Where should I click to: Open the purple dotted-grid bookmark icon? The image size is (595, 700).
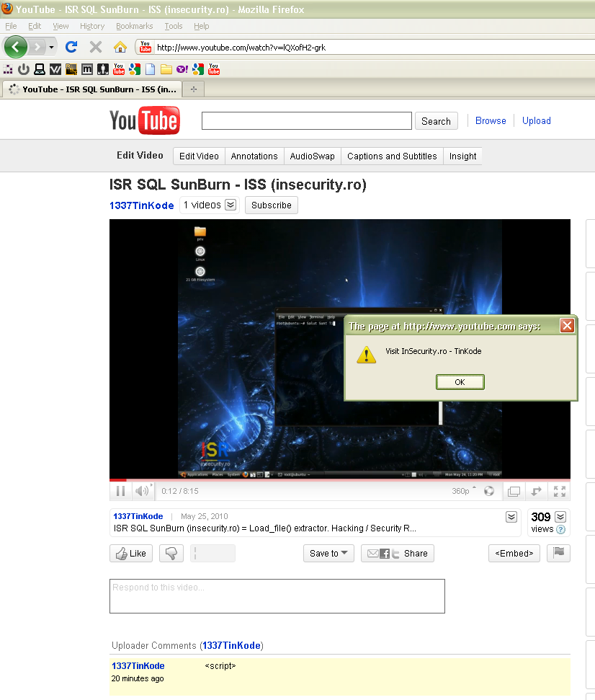(8, 69)
